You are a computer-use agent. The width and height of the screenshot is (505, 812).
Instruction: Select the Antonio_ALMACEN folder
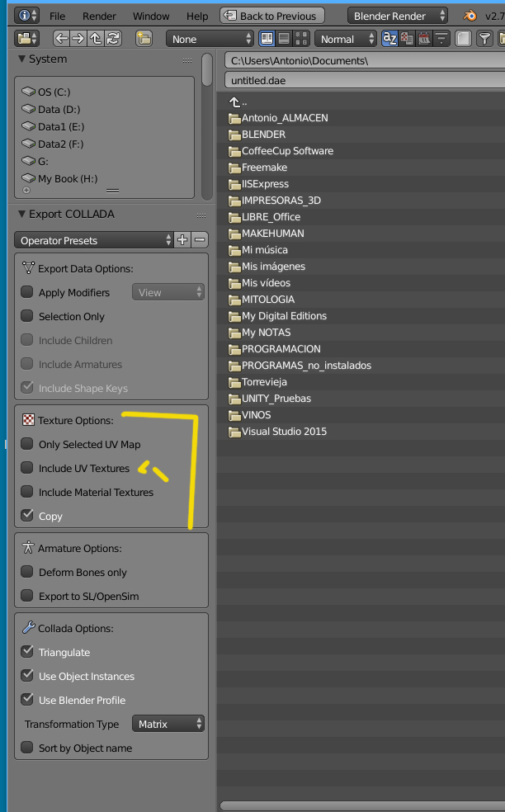point(278,117)
